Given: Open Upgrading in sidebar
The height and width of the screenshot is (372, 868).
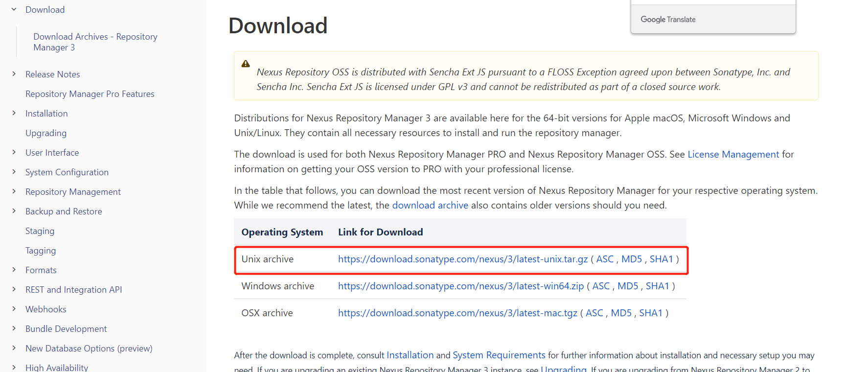Looking at the screenshot, I should [x=46, y=133].
